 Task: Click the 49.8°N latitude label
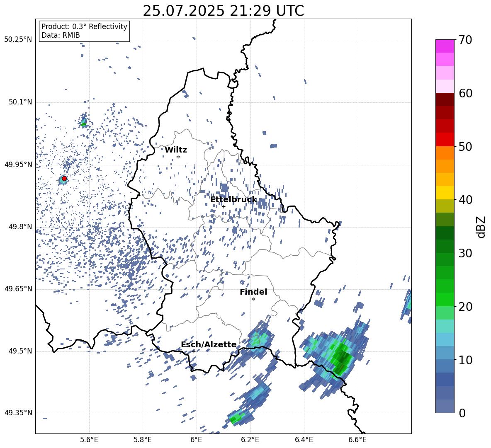click(x=20, y=227)
